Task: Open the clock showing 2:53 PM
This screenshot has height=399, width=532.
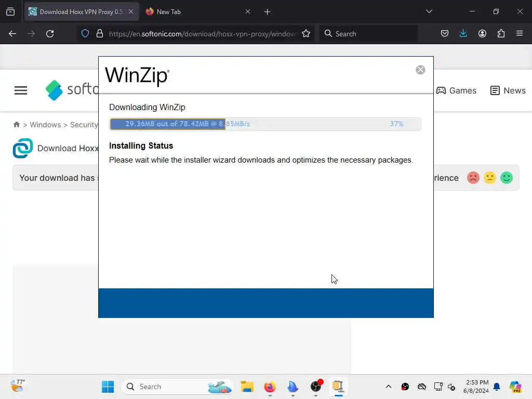Action: [476, 387]
